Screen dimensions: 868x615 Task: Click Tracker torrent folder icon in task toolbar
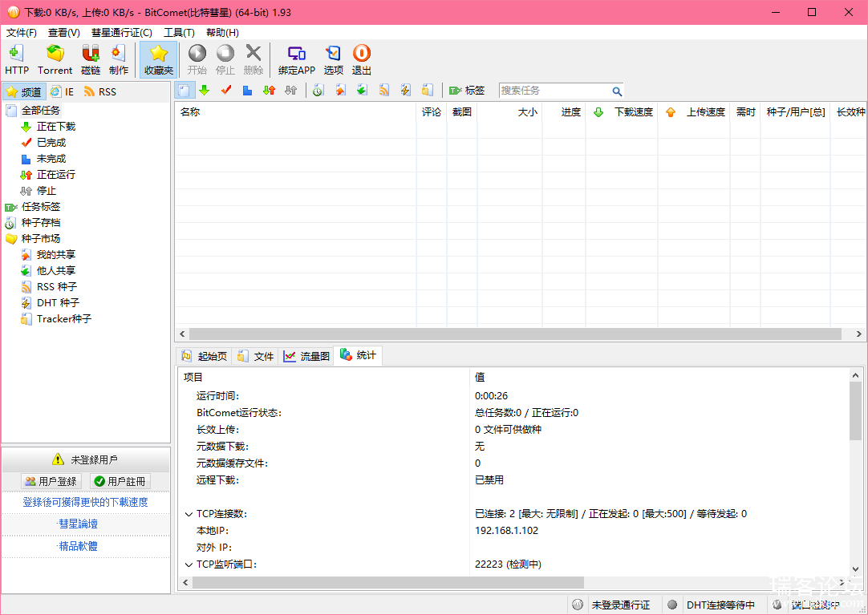point(428,90)
